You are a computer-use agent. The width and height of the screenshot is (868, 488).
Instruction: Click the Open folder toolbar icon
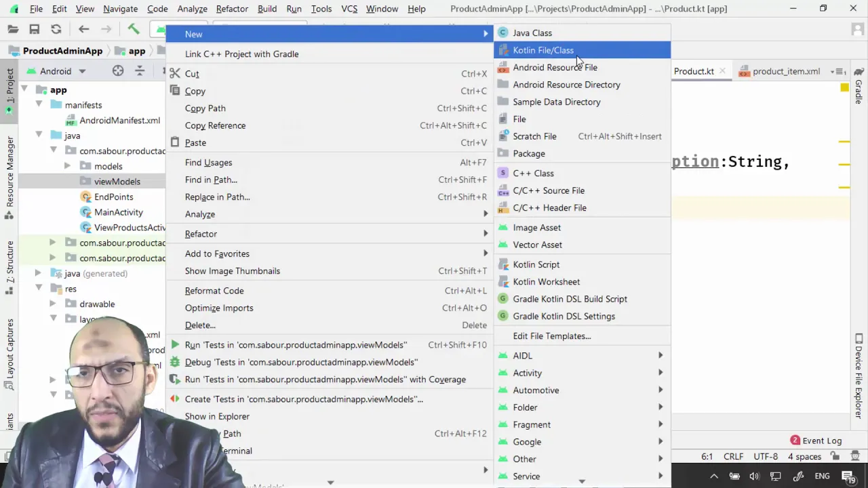[13, 29]
